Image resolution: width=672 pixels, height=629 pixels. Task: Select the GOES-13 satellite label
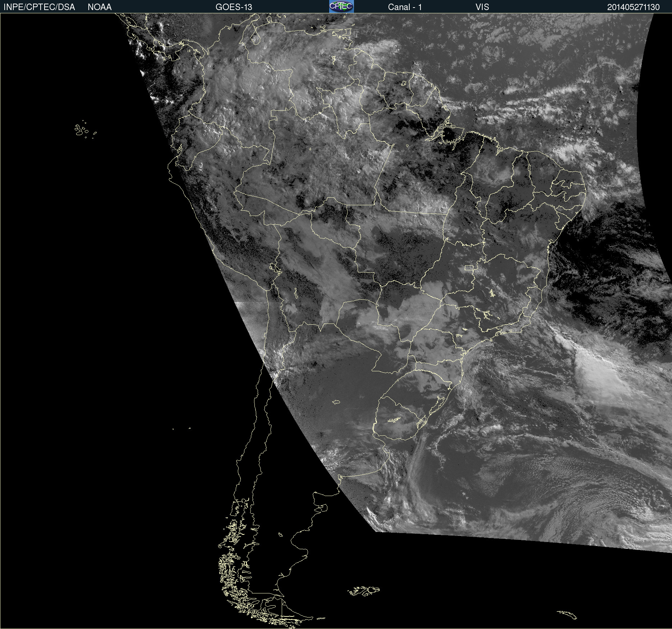[234, 7]
